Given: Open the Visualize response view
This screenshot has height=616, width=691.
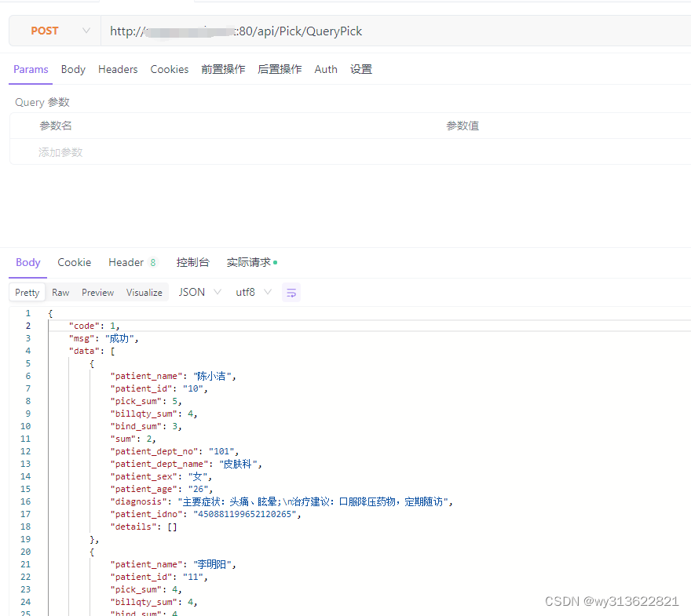Looking at the screenshot, I should click(144, 291).
